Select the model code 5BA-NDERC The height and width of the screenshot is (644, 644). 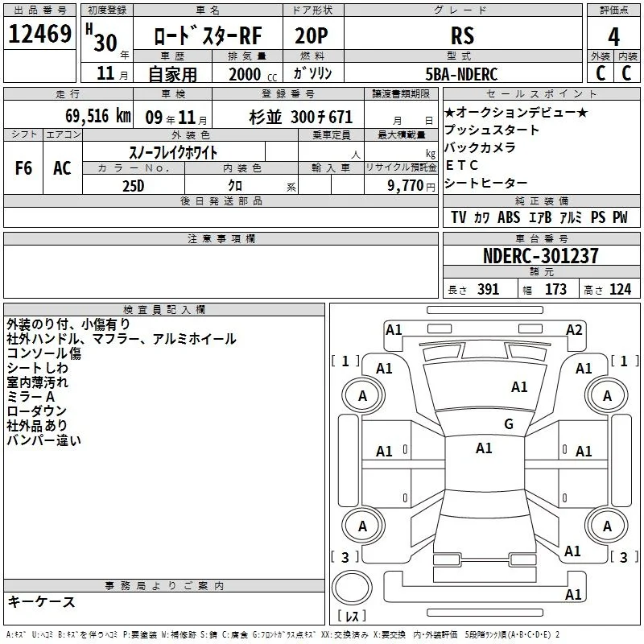coord(461,74)
